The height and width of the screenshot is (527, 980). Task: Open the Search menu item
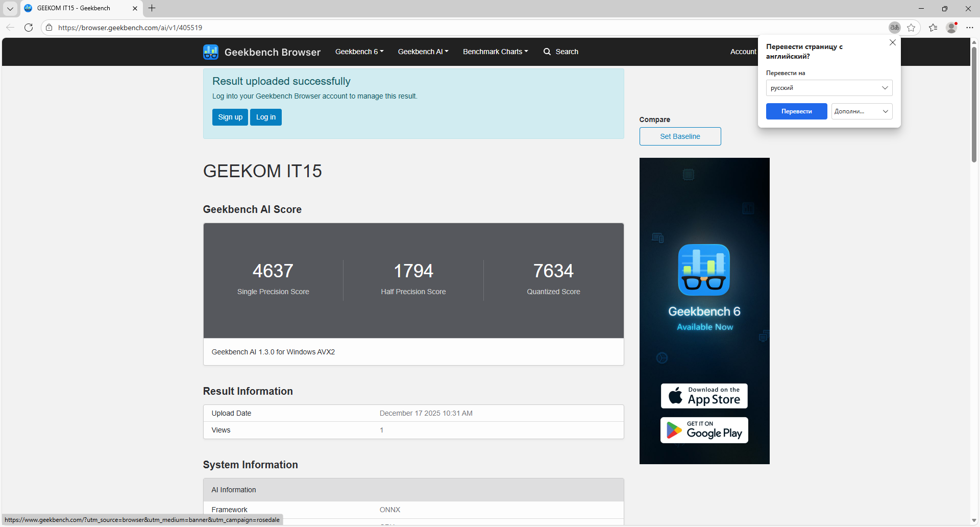(561, 52)
